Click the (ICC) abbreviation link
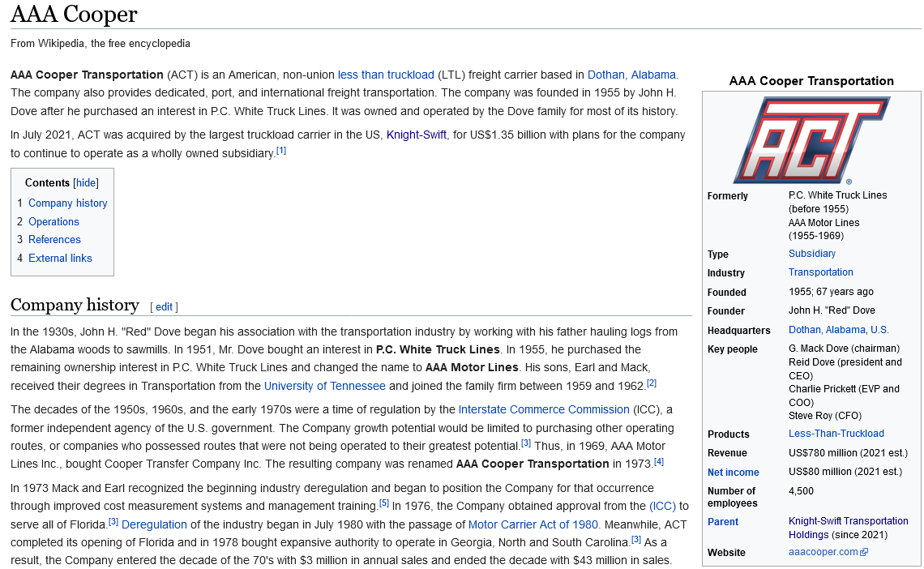This screenshot has width=924, height=569. pyautogui.click(x=662, y=506)
